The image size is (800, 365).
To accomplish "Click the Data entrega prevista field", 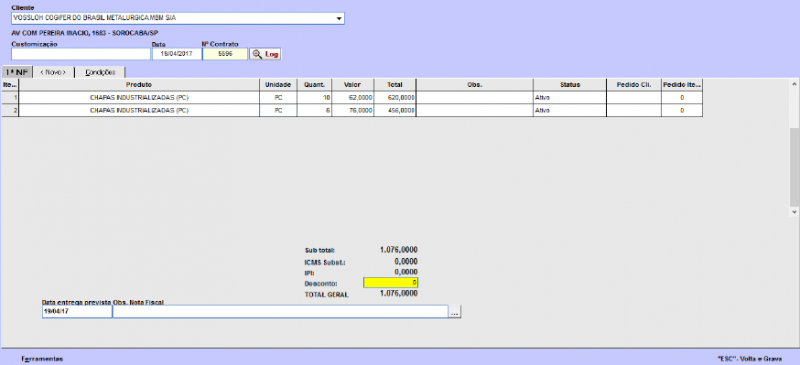I will [x=77, y=311].
